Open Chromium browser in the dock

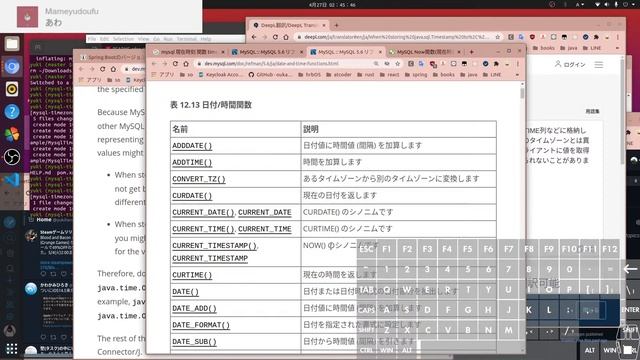12,67
